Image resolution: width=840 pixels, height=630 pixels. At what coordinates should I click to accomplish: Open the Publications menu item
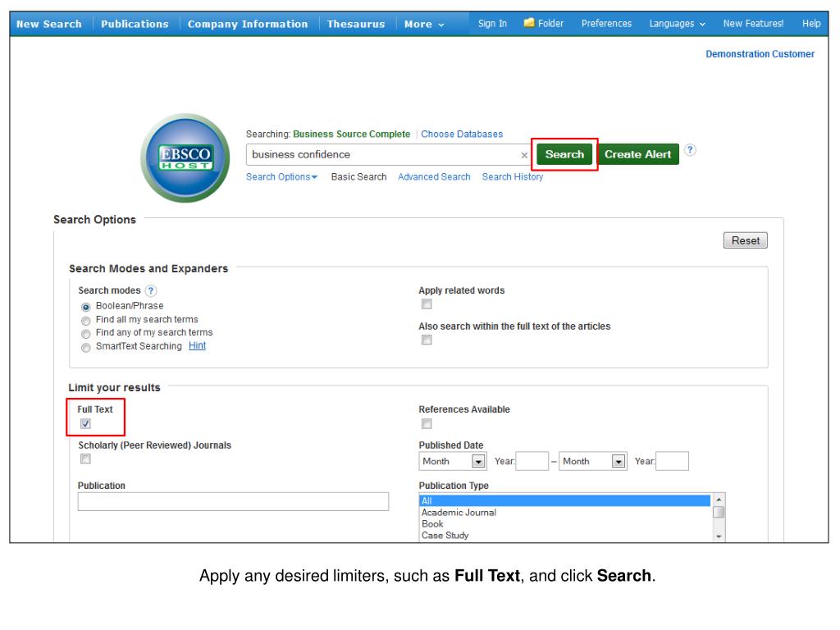pyautogui.click(x=135, y=24)
